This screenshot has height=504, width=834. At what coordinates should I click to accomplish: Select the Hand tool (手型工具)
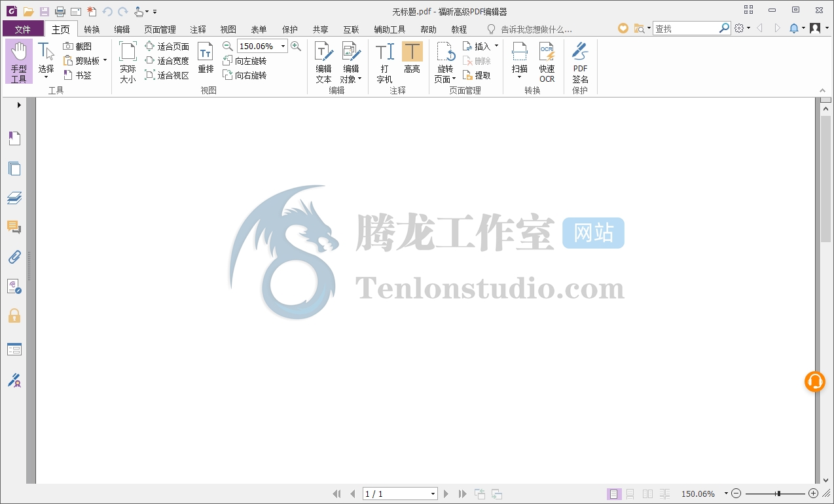tap(19, 62)
